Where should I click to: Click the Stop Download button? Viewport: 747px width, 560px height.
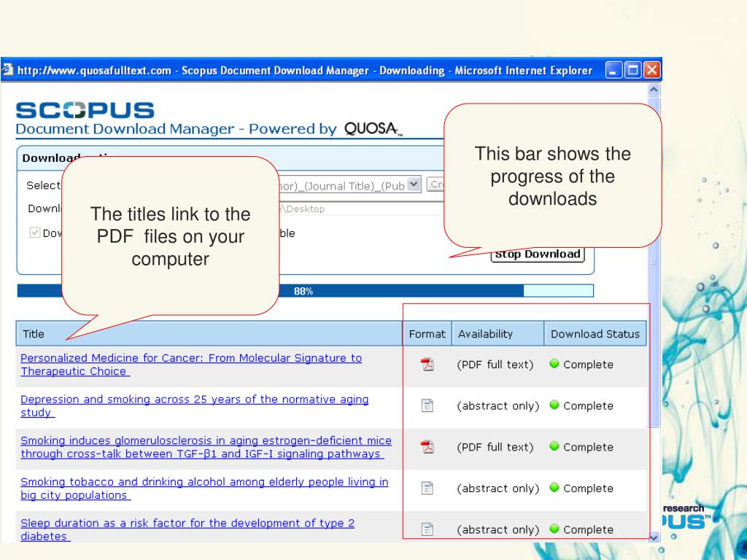pyautogui.click(x=538, y=254)
